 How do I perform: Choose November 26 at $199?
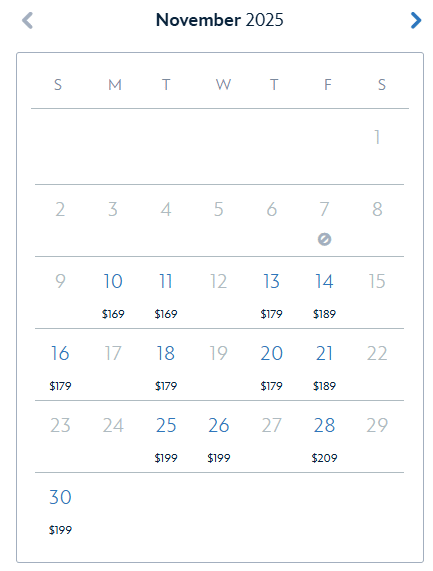pos(219,437)
